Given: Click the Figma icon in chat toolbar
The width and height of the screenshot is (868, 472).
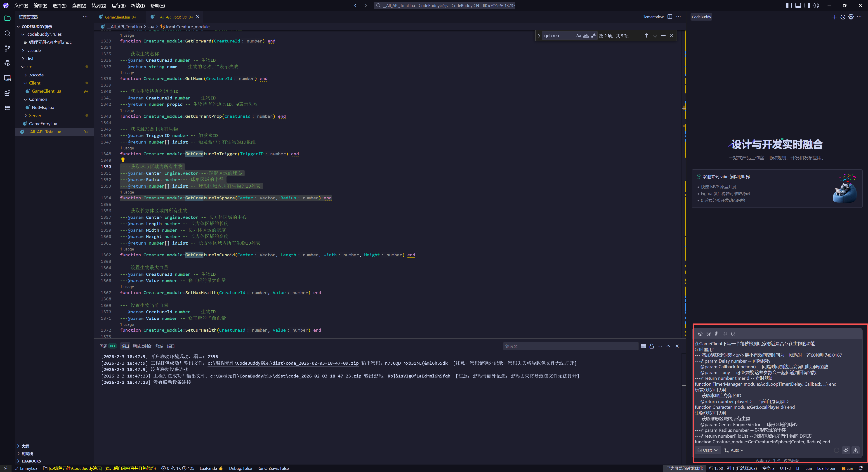Looking at the screenshot, I should point(716,333).
